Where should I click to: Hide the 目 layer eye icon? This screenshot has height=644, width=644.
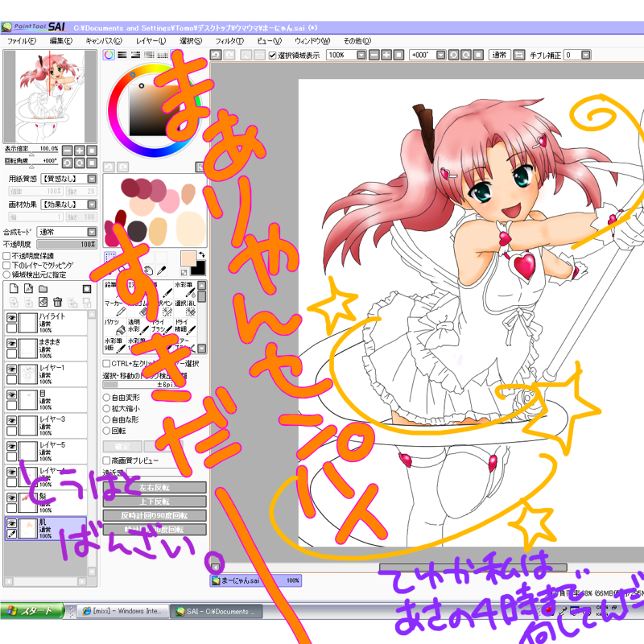11,395
